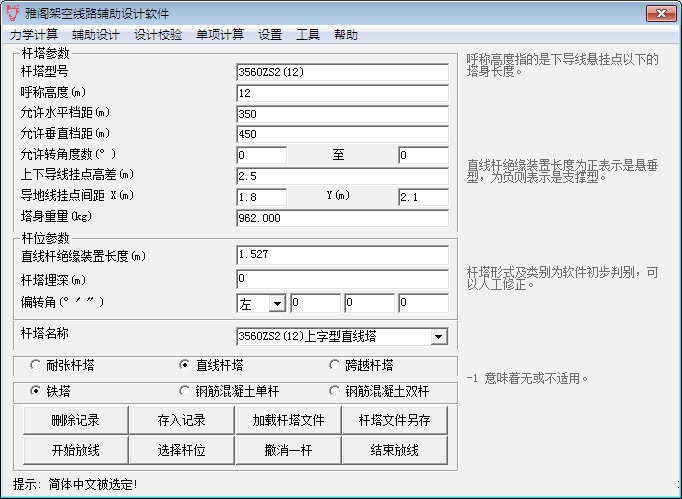
Task: Open the 偏转角 direction dropdown
Action: tap(277, 303)
